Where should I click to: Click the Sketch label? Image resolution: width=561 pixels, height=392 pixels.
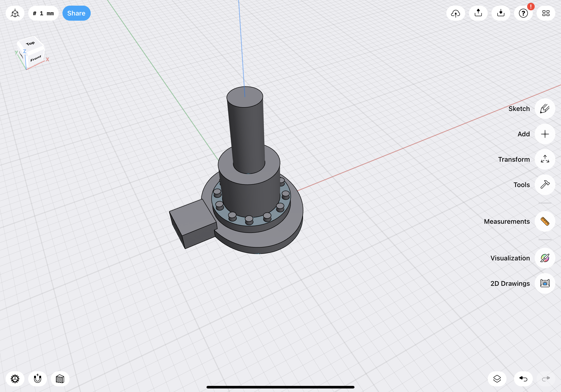pyautogui.click(x=519, y=109)
